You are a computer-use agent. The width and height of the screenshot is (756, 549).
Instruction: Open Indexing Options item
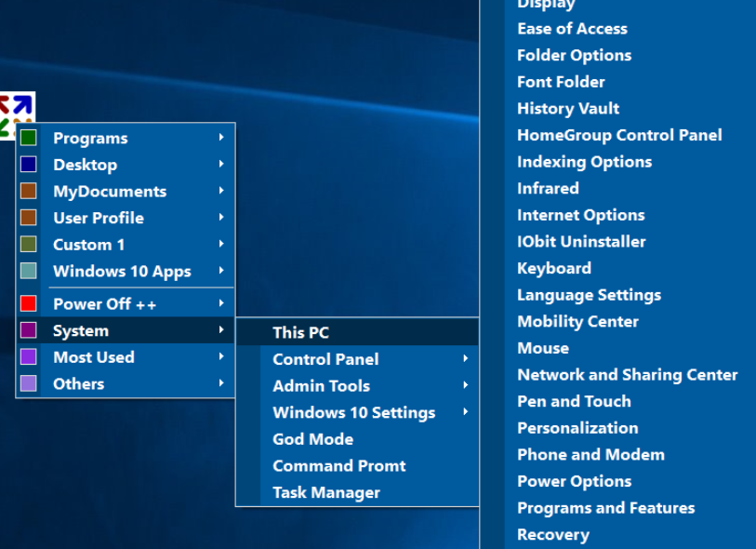(x=584, y=162)
